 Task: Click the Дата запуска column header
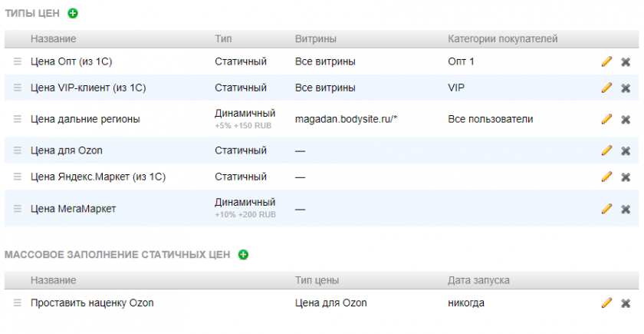click(x=478, y=280)
